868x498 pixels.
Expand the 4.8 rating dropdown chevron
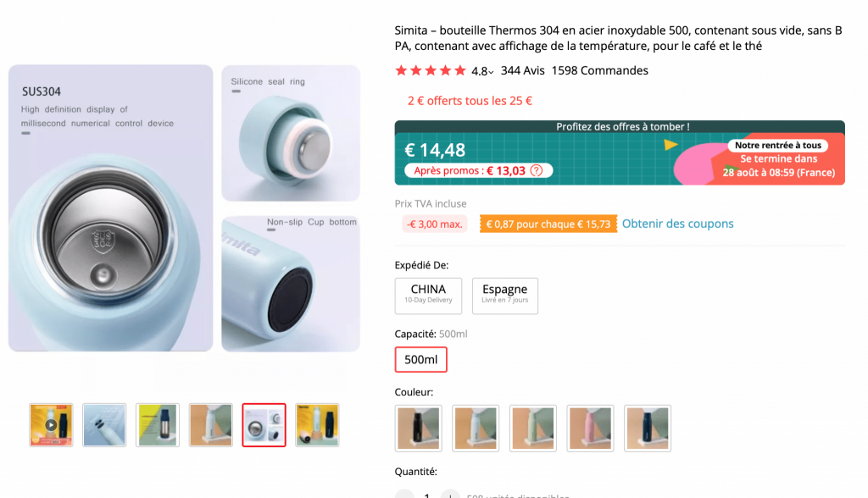coord(492,72)
